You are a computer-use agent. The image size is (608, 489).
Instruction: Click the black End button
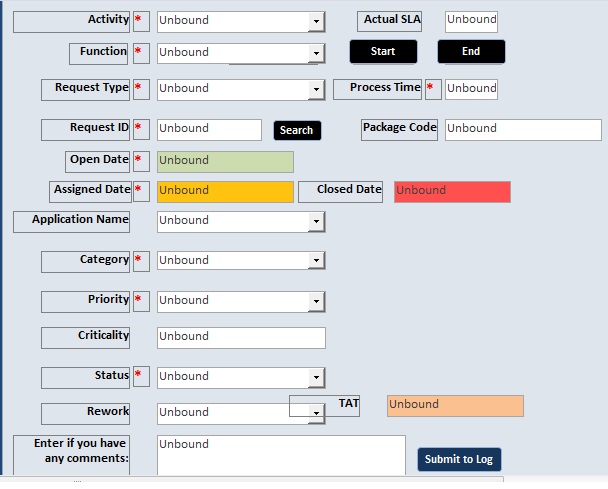[x=471, y=51]
